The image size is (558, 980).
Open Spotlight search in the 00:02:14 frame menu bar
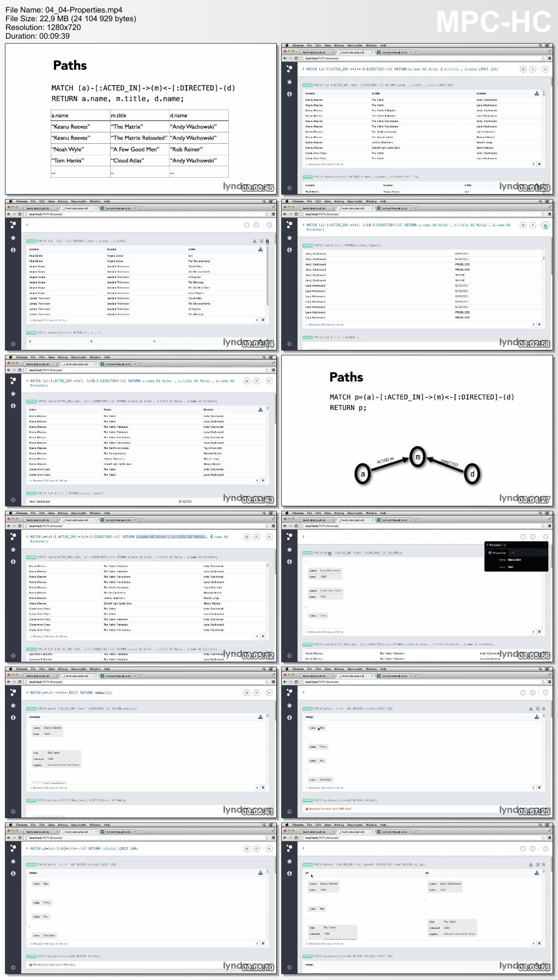(264, 201)
